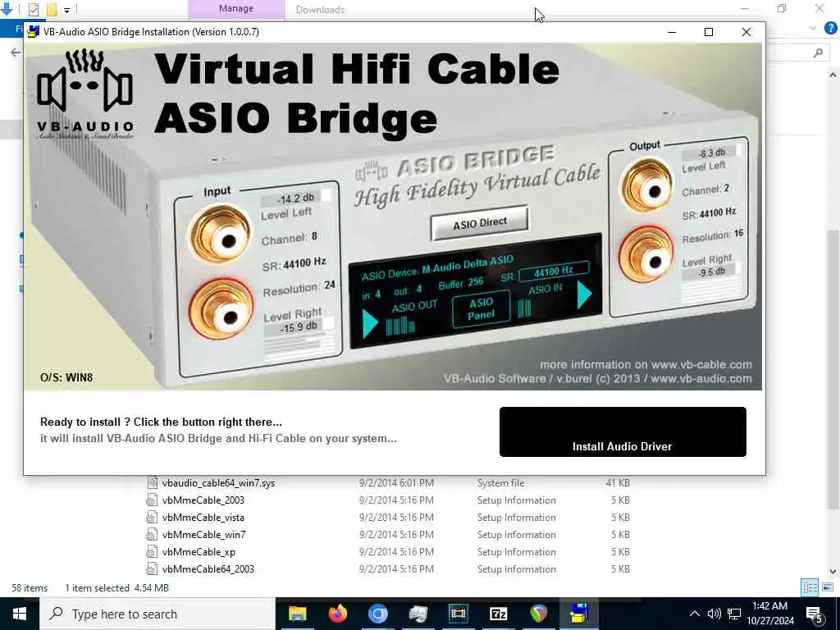The image size is (840, 630).
Task: Open the Manage tab in File Explorer
Action: [236, 9]
